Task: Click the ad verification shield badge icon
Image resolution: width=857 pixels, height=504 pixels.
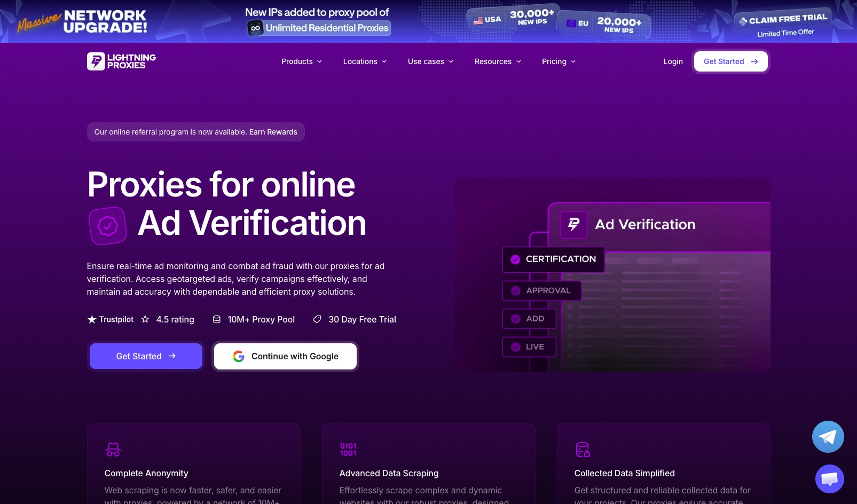Action: pyautogui.click(x=108, y=226)
